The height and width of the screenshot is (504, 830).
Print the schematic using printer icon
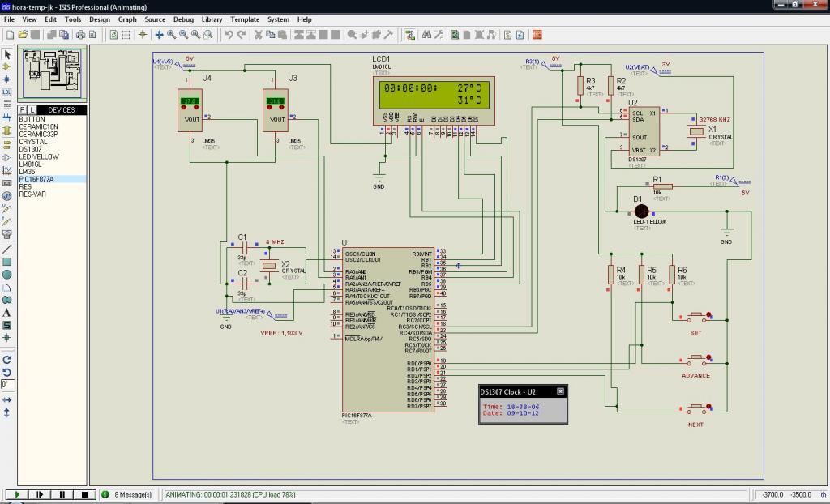pos(80,35)
